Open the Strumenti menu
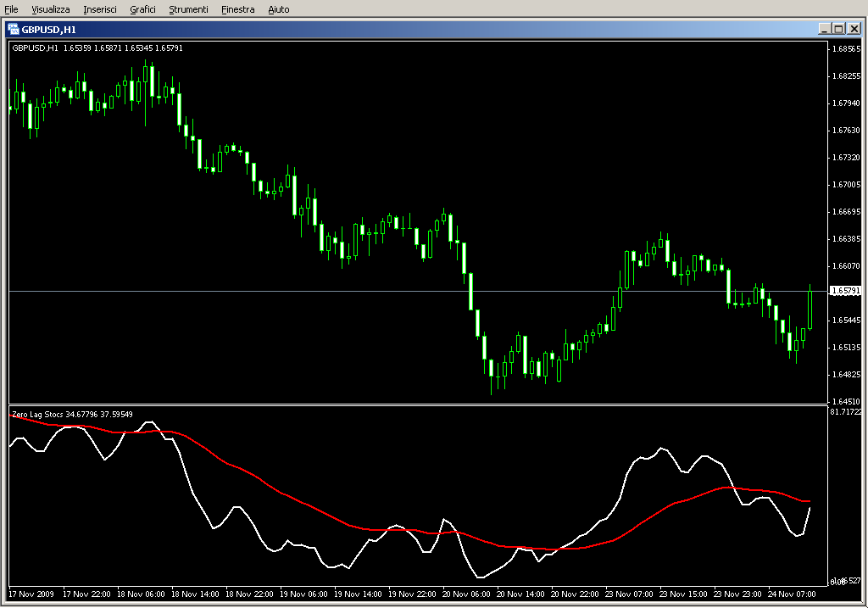The width and height of the screenshot is (868, 608). (x=188, y=9)
